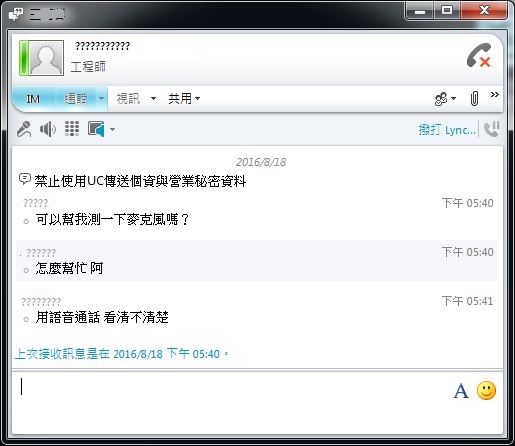Click the contact's avatar picture
515x446 pixels.
(46, 58)
